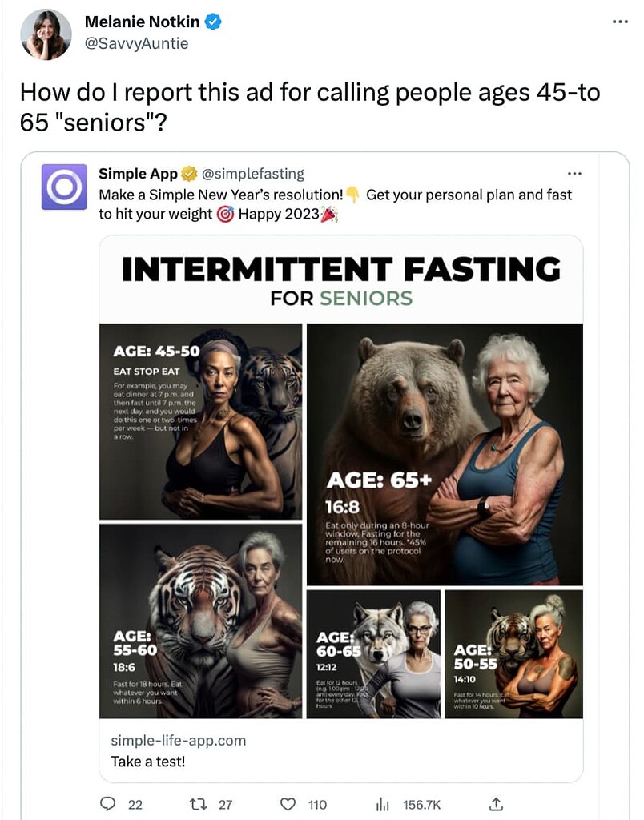The height and width of the screenshot is (820, 644).
Task: Click the Age 45-50 Eat Stop Eat panel
Action: coord(200,421)
